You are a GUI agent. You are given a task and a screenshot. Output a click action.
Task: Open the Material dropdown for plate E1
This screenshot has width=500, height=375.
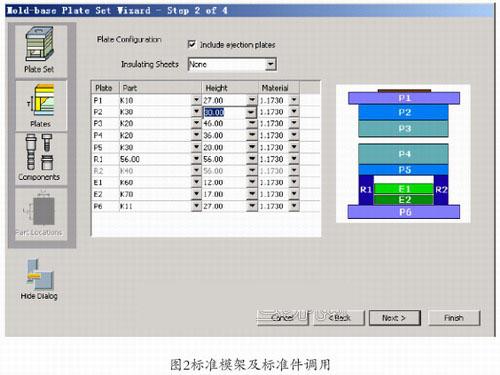click(x=294, y=182)
